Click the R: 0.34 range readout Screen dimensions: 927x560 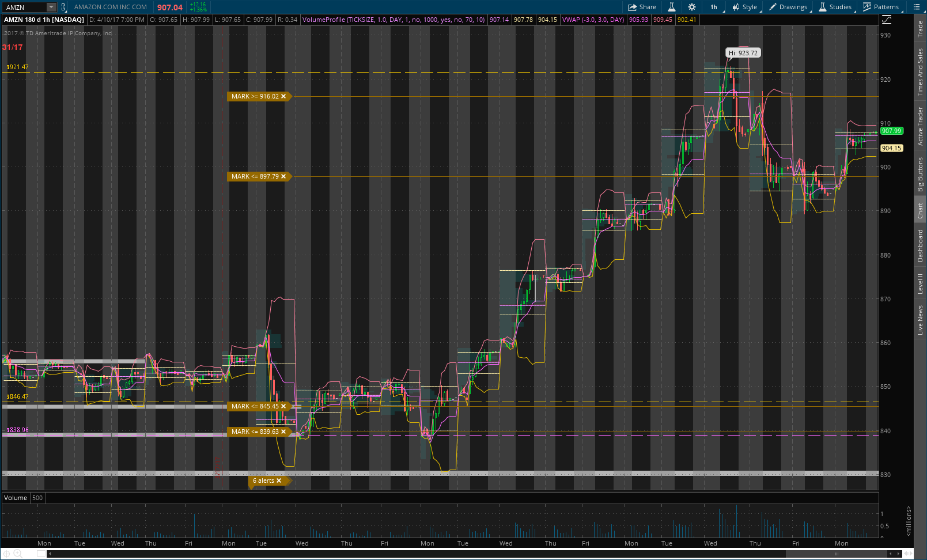tap(287, 20)
